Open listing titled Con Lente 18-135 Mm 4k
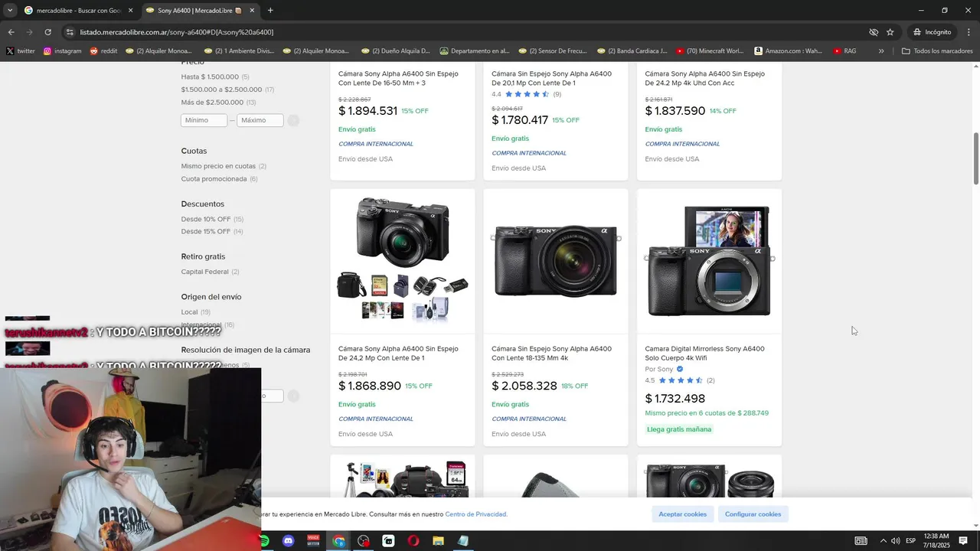This screenshot has width=980, height=551. click(x=551, y=353)
